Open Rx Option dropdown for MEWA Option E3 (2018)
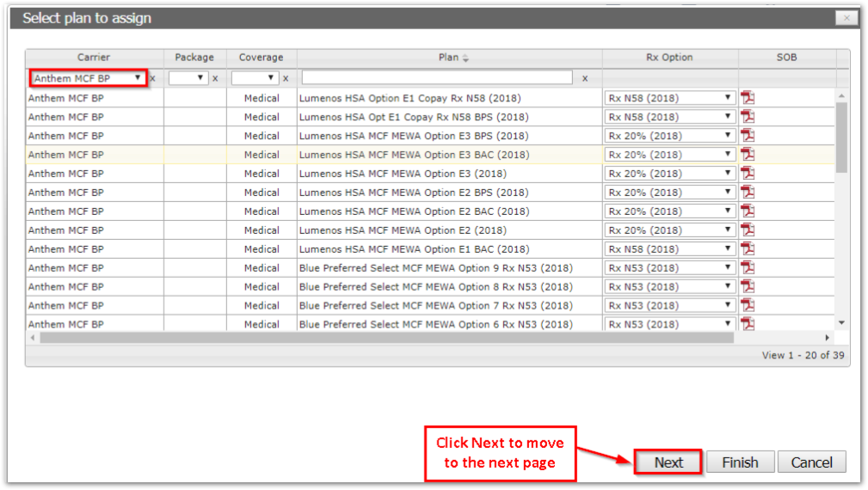This screenshot has height=490, width=868. pyautogui.click(x=670, y=173)
